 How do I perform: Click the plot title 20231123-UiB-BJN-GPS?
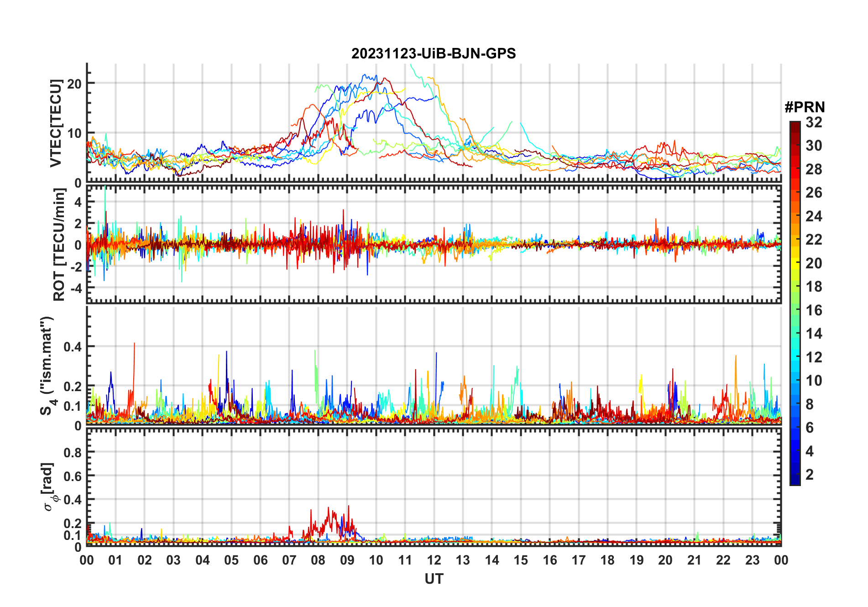[434, 54]
